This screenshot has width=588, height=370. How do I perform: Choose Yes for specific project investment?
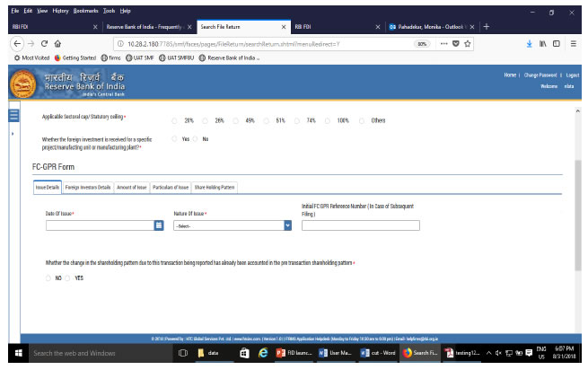(x=175, y=139)
